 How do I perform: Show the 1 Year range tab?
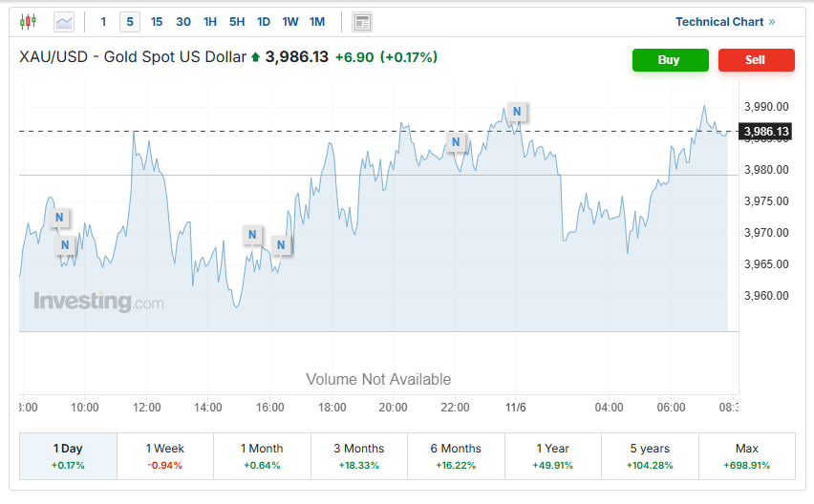tap(553, 455)
